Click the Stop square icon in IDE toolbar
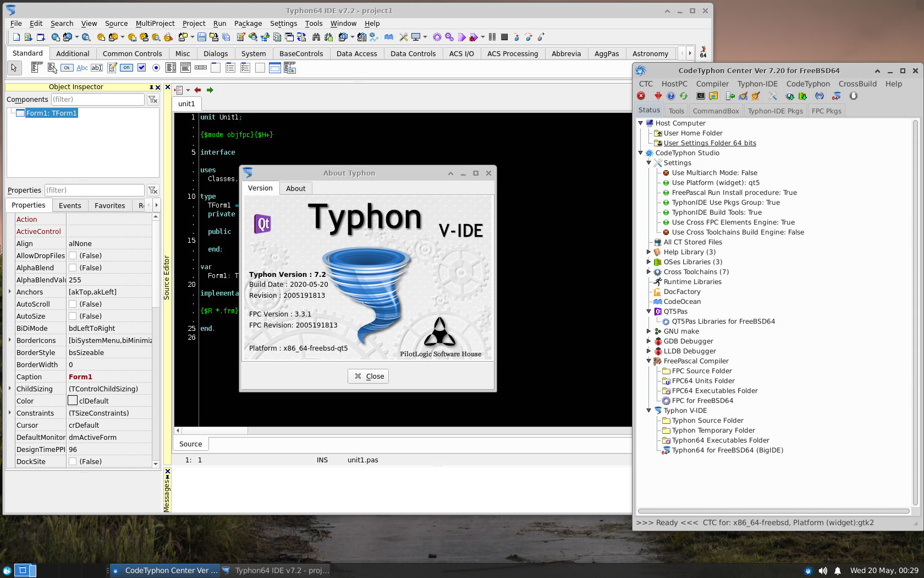The width and height of the screenshot is (924, 578). tap(504, 37)
